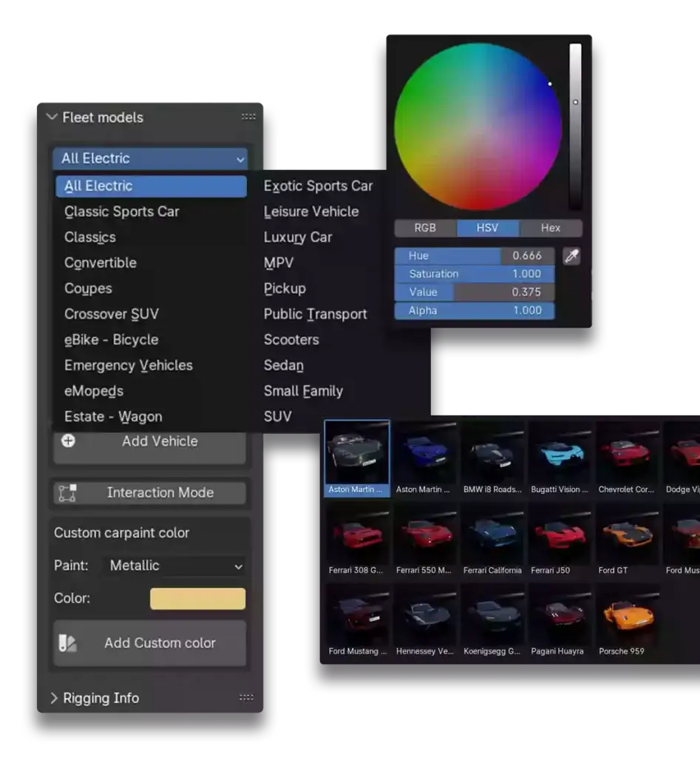Select the highlighted Aston Martin thumbnail

click(357, 458)
